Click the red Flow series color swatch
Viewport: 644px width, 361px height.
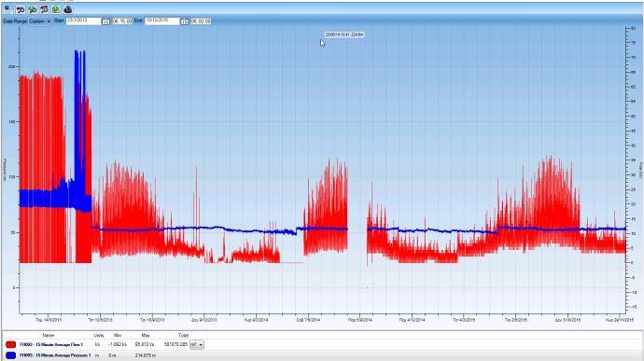tap(10, 344)
